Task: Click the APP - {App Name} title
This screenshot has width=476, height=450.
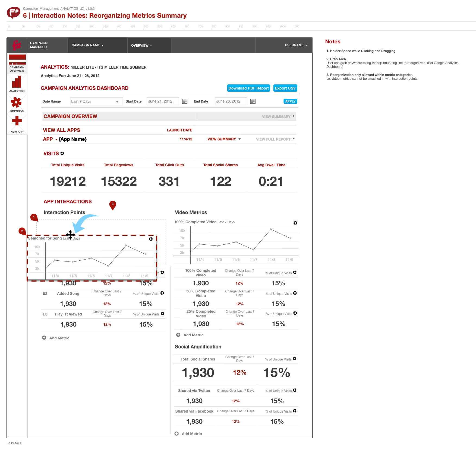Action: point(65,139)
